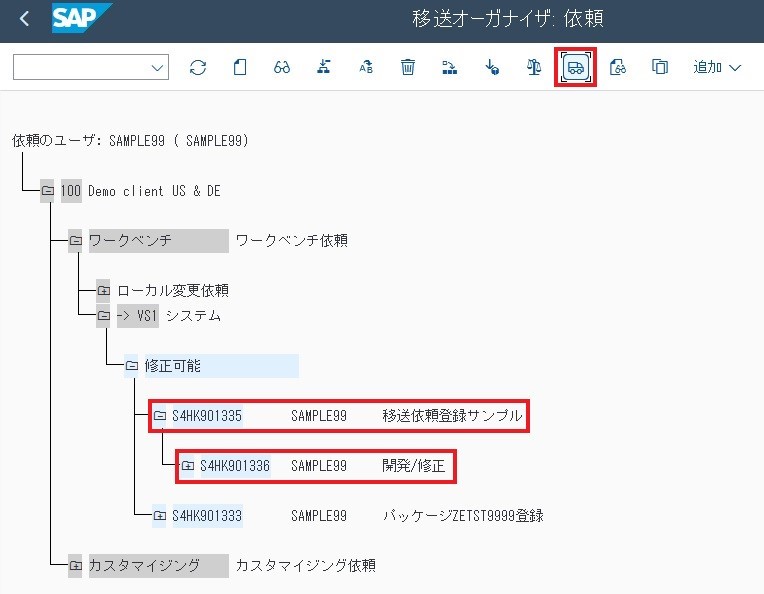The image size is (764, 594).
Task: Click the refresh icon in toolbar
Action: point(198,67)
